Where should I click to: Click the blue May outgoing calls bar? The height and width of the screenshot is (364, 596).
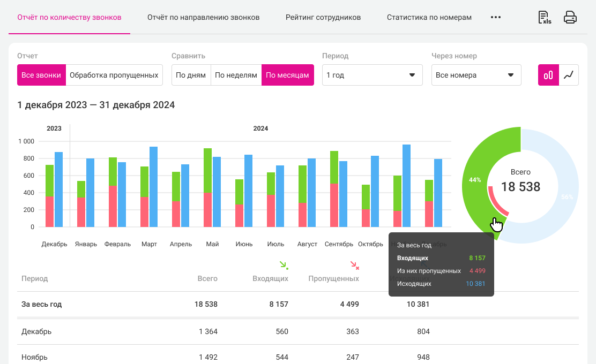[217, 192]
